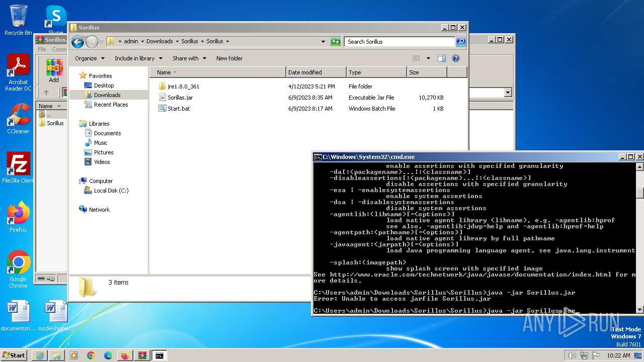
Task: Click the 10:22 AM taskbar clock
Action: tap(618, 355)
